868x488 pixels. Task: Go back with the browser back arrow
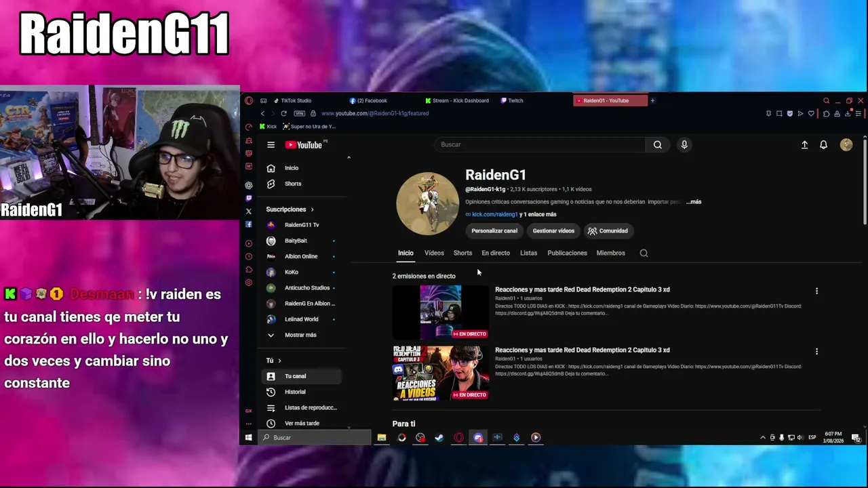coord(262,113)
